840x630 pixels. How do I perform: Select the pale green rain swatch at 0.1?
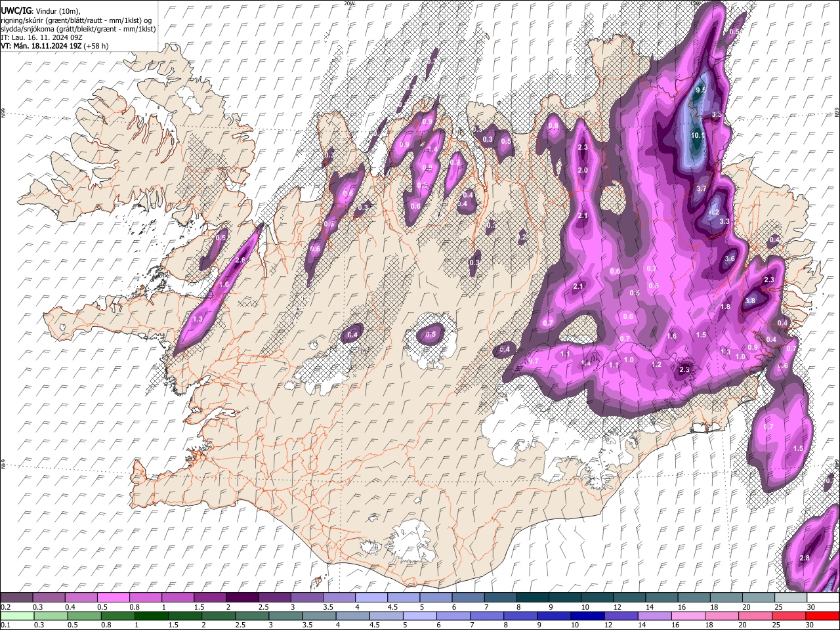[x=18, y=616]
